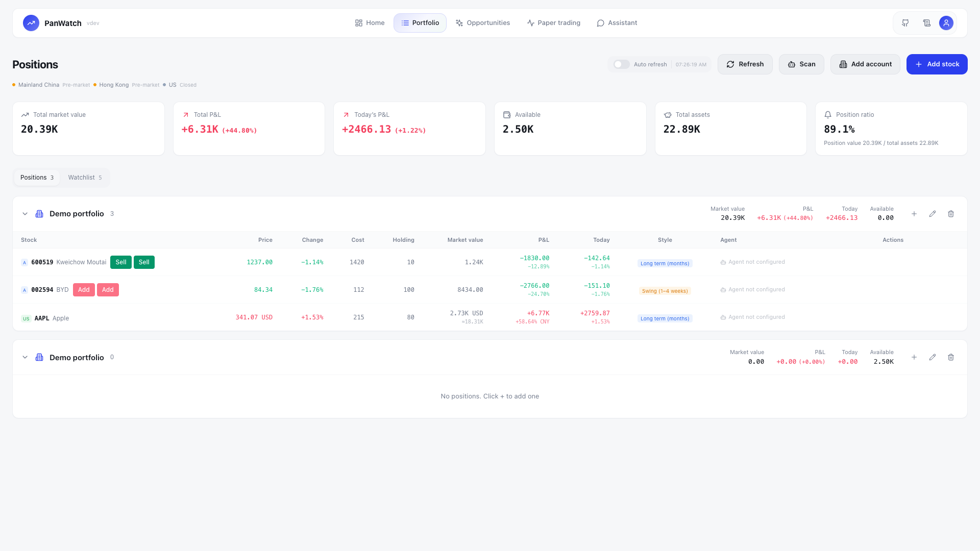Open the Assistant nav item
The width and height of the screenshot is (980, 551).
point(617,23)
